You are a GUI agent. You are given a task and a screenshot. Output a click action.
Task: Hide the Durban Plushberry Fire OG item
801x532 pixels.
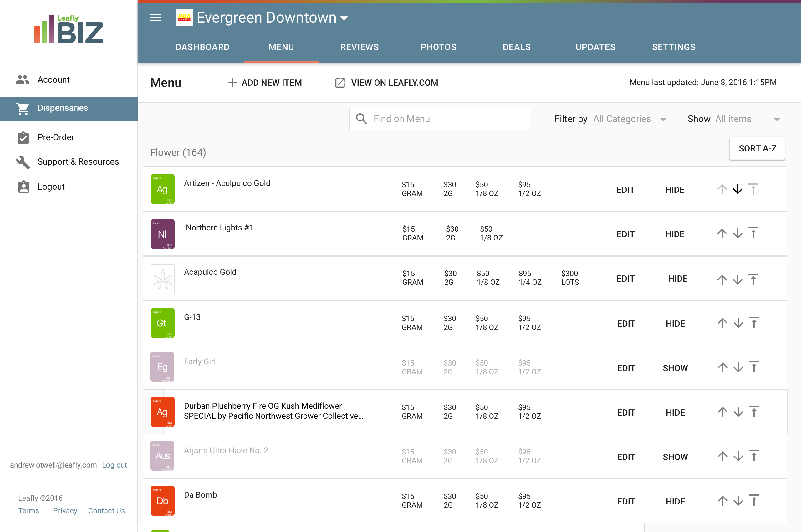[675, 413]
